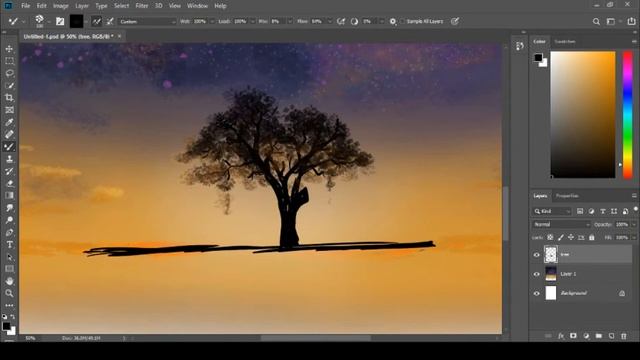Open the layer filter Kind dropdown
640x360 pixels.
(x=552, y=211)
